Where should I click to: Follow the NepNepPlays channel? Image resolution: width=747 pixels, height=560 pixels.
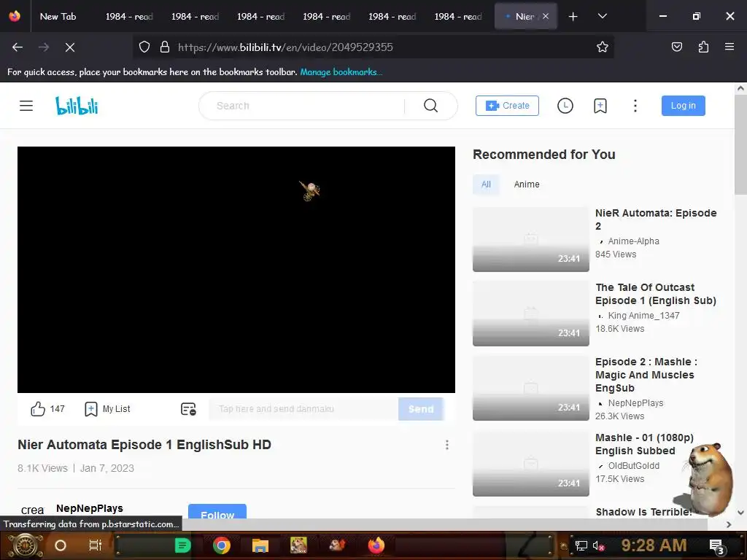[x=217, y=511]
